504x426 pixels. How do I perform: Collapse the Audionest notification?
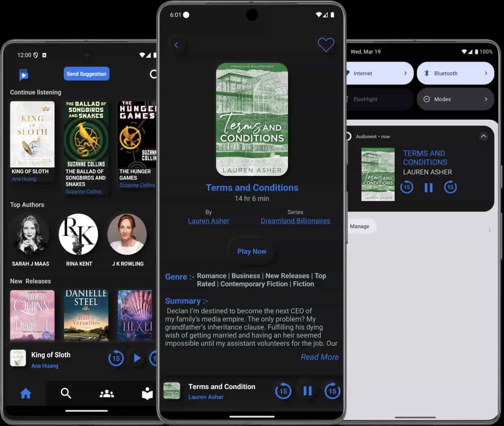point(483,136)
